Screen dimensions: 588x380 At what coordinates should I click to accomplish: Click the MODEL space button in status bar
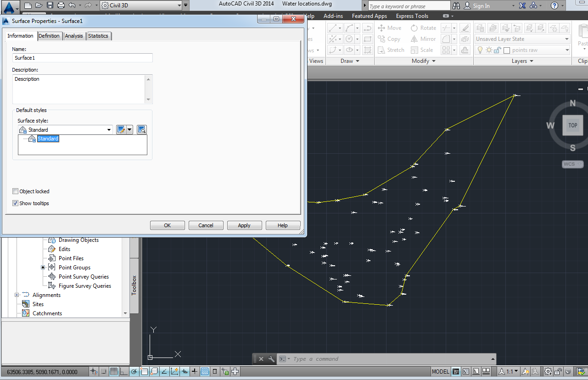pos(441,371)
